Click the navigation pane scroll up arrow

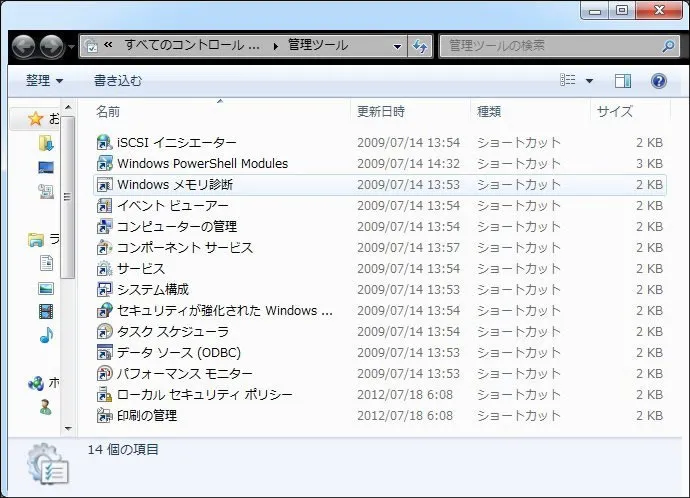[68, 107]
